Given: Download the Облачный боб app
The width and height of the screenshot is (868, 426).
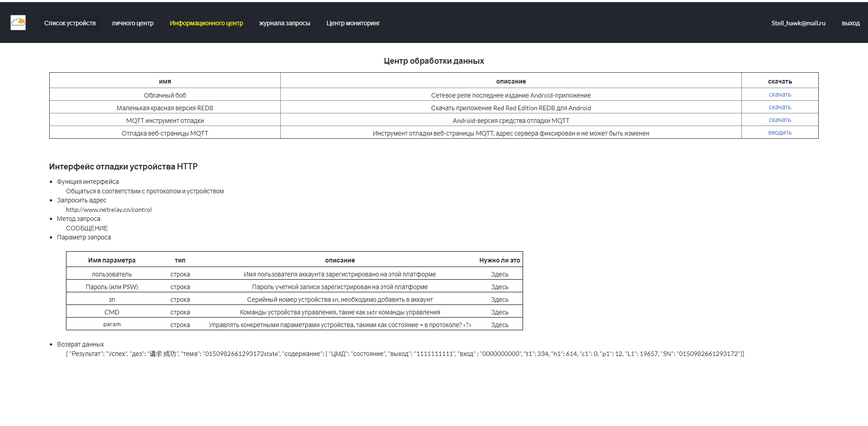Looking at the screenshot, I should 780,95.
